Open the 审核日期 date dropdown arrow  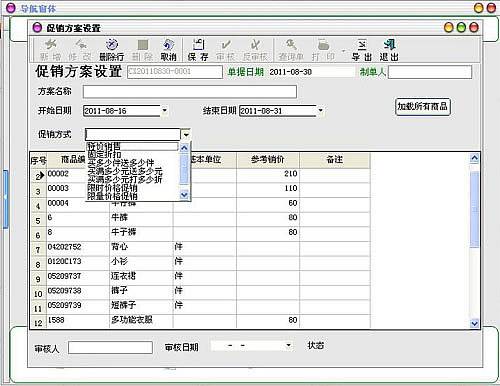tap(289, 346)
